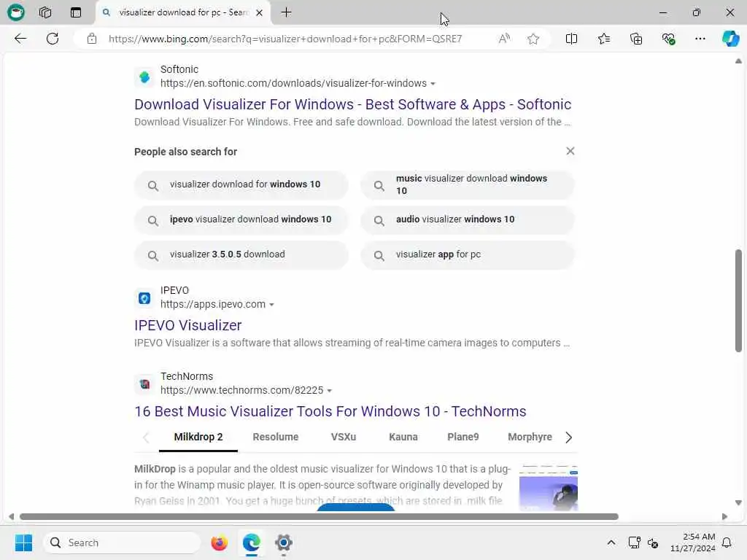Switch to the Resolume tab
The image size is (747, 560).
275,437
